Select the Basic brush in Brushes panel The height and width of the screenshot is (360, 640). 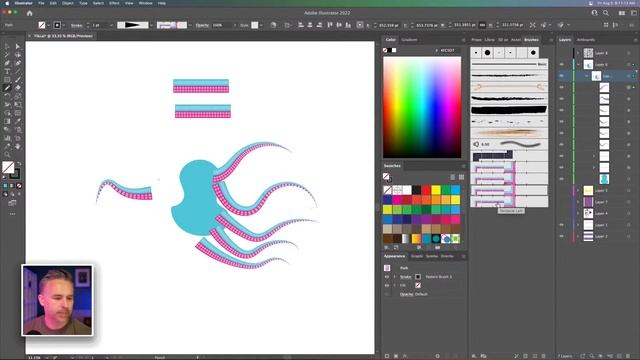click(x=509, y=64)
